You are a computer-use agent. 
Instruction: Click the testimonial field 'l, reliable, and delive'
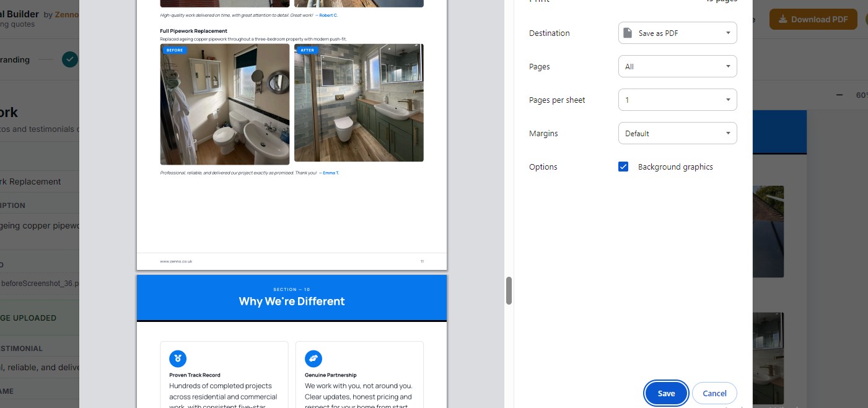pyautogui.click(x=40, y=367)
